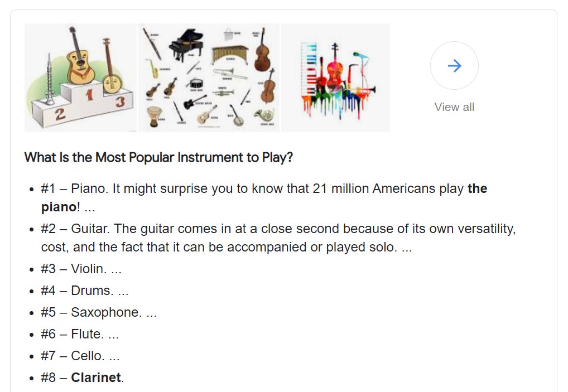Choose the "#5 – Saxophone" list item

(98, 312)
